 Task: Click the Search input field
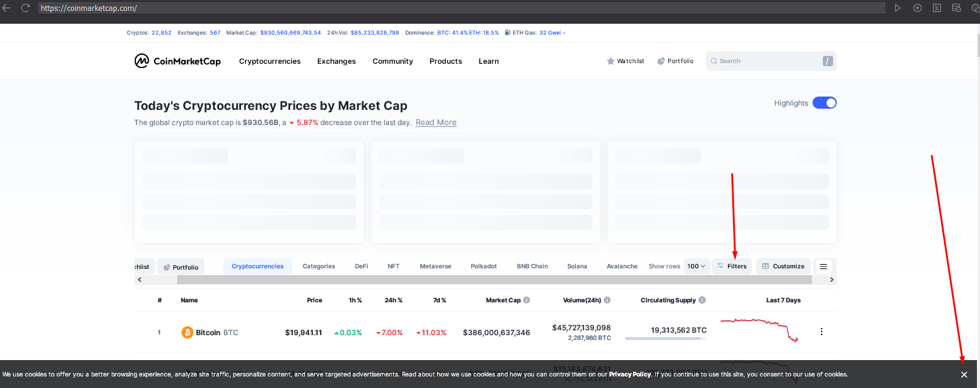(771, 61)
